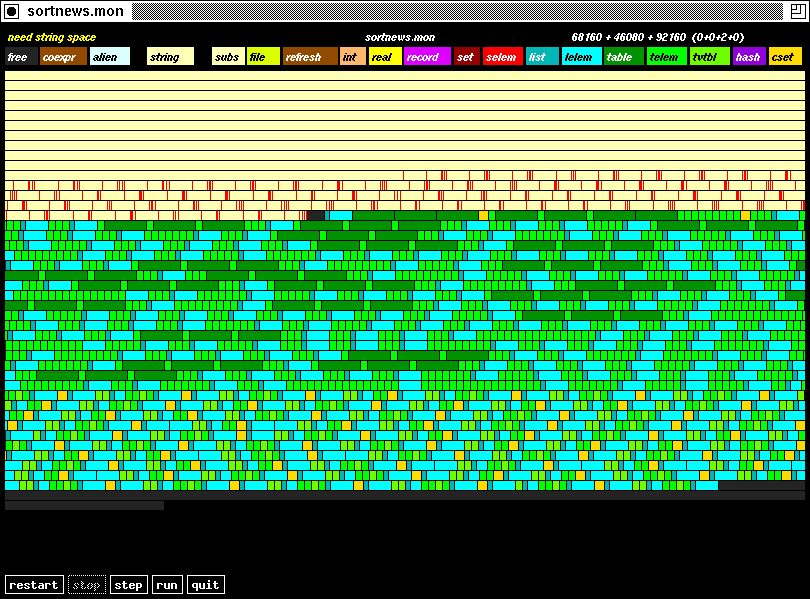Click the restart button
Screen dimensions: 810x599
tap(34, 585)
